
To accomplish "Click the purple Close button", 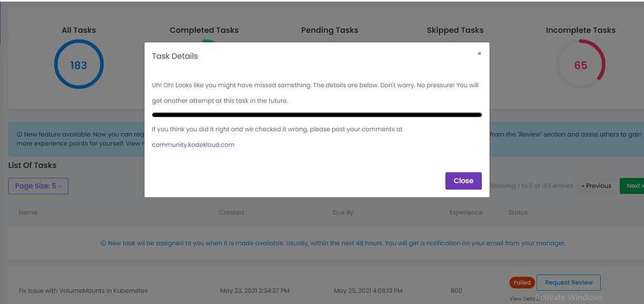I will [x=463, y=181].
